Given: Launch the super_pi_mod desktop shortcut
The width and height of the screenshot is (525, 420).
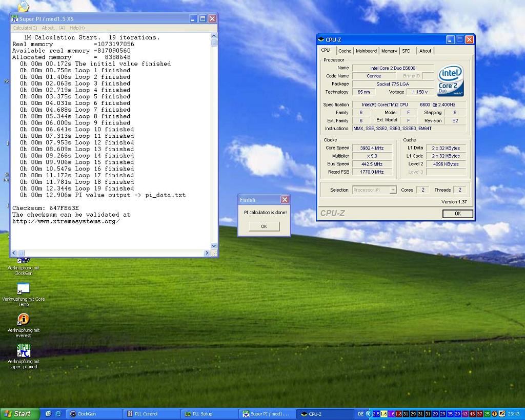Looking at the screenshot, I should [23, 356].
